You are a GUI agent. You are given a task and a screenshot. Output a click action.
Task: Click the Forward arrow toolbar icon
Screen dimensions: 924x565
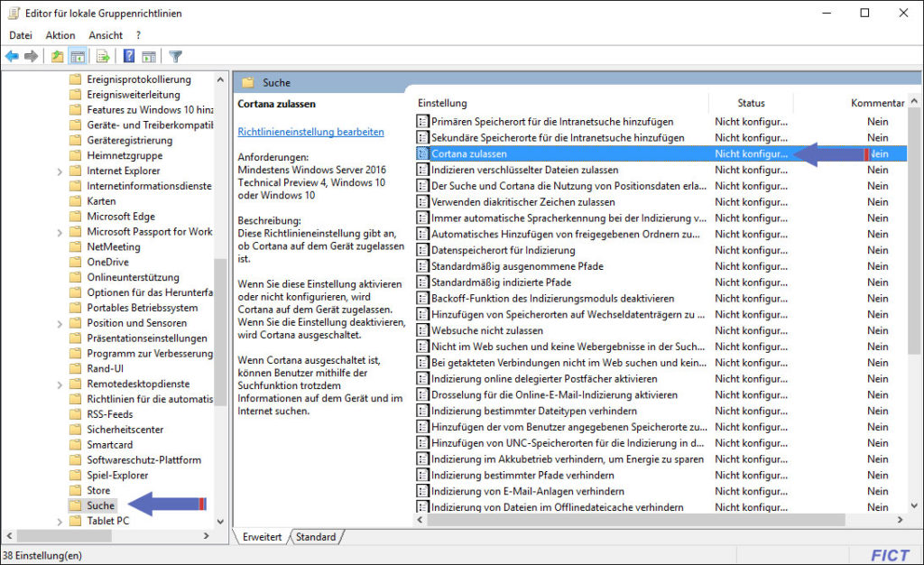click(31, 56)
